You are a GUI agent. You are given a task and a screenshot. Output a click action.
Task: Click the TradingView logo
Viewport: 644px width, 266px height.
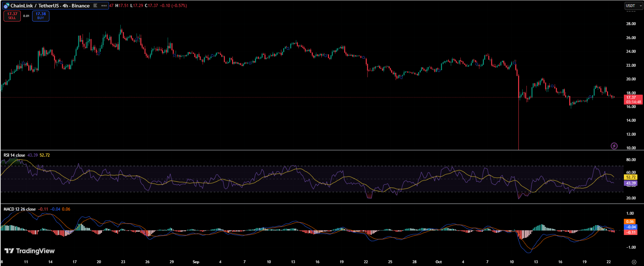pyautogui.click(x=30, y=251)
